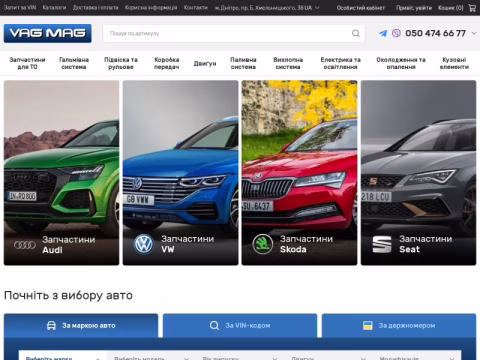The width and height of the screenshot is (480, 360).
Task: Click 'Привіт, увійти' login link
Action: point(414,8)
